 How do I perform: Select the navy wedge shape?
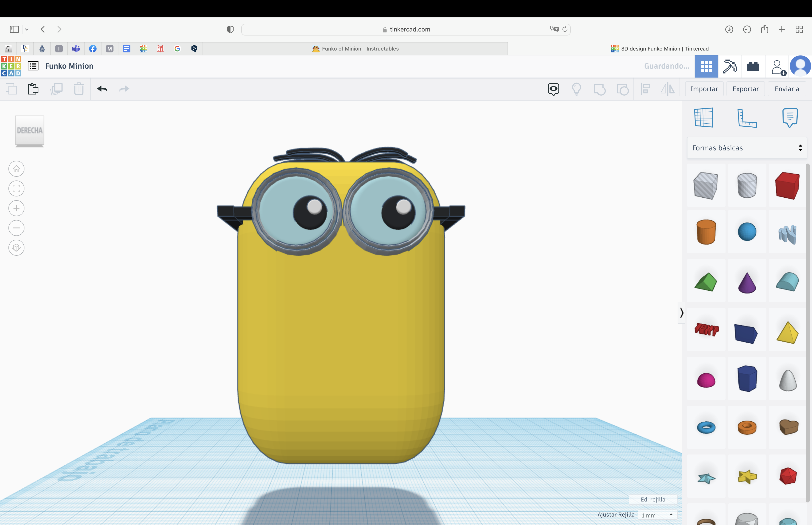[746, 333]
